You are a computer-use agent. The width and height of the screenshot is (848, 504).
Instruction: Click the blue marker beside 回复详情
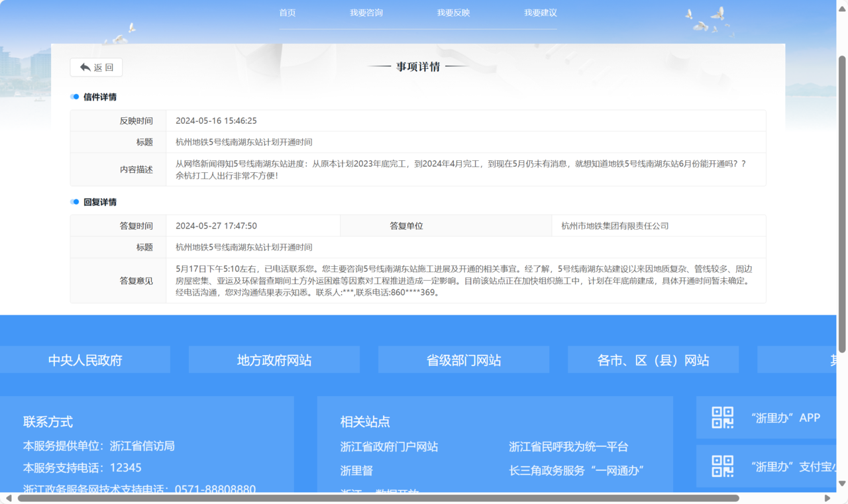point(75,202)
